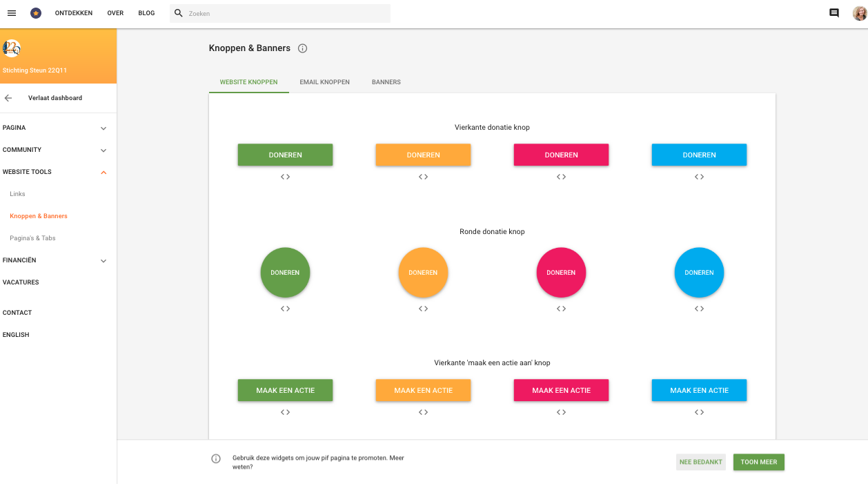868x484 pixels.
Task: Click the back arrow beside Verlaat dashboard
Action: [8, 98]
